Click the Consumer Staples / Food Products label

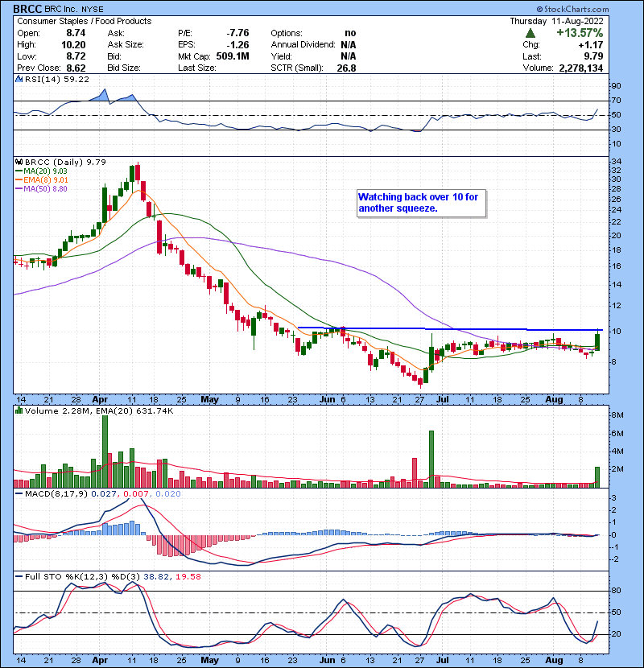tap(85, 21)
